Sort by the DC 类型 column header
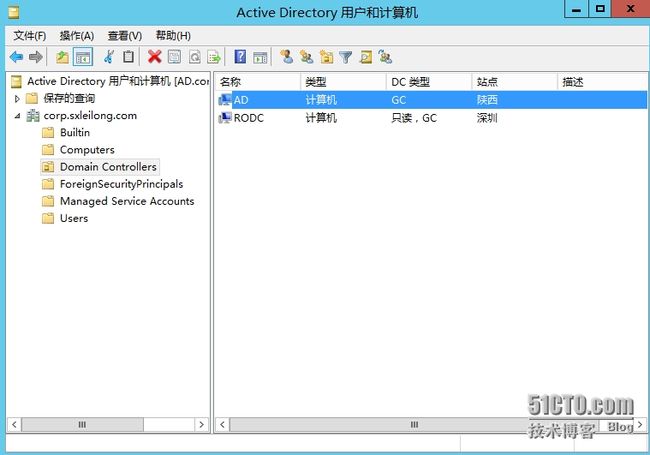The width and height of the screenshot is (650, 455). pos(429,82)
